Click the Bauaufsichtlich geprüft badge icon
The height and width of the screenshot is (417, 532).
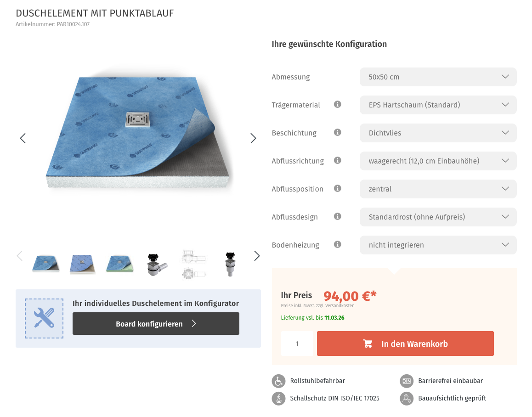click(407, 398)
